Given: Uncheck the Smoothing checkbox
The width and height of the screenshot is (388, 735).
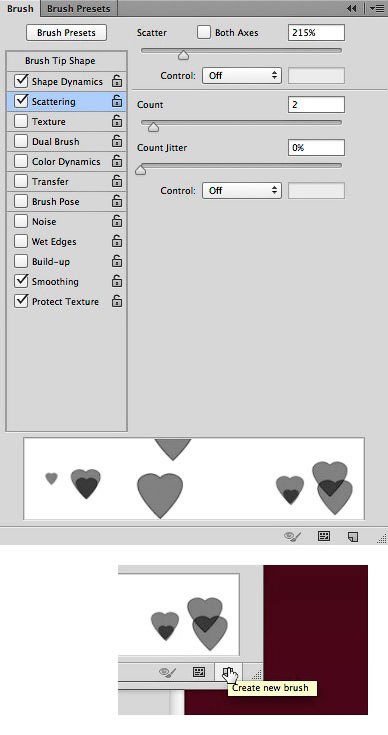Looking at the screenshot, I should coord(21,281).
